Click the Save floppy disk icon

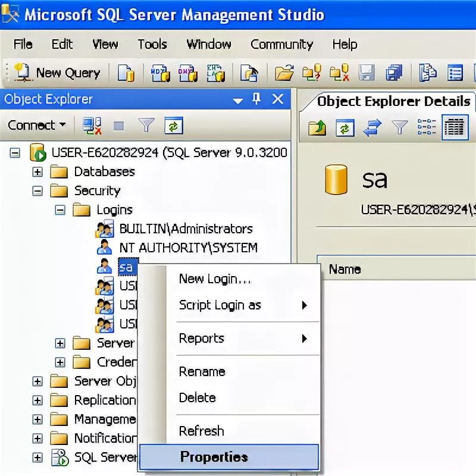[367, 73]
